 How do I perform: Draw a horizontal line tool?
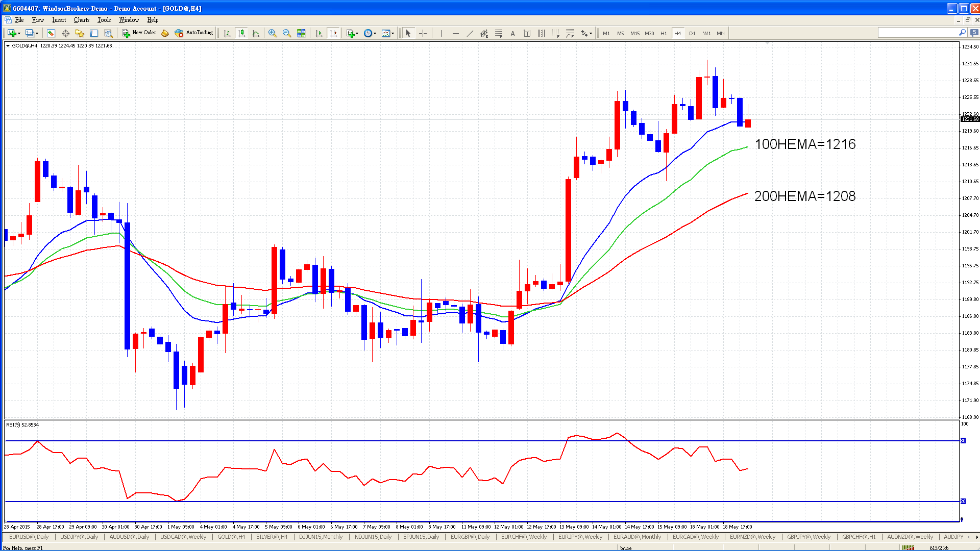click(455, 33)
